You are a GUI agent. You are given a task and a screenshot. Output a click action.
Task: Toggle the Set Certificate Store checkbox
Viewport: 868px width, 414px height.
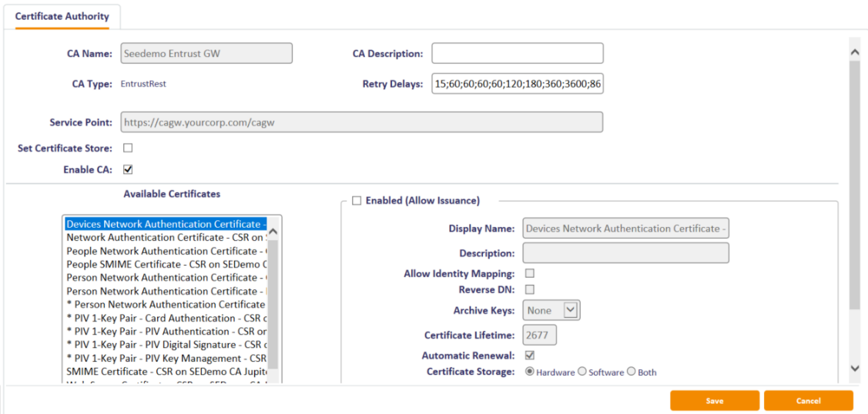(x=129, y=149)
